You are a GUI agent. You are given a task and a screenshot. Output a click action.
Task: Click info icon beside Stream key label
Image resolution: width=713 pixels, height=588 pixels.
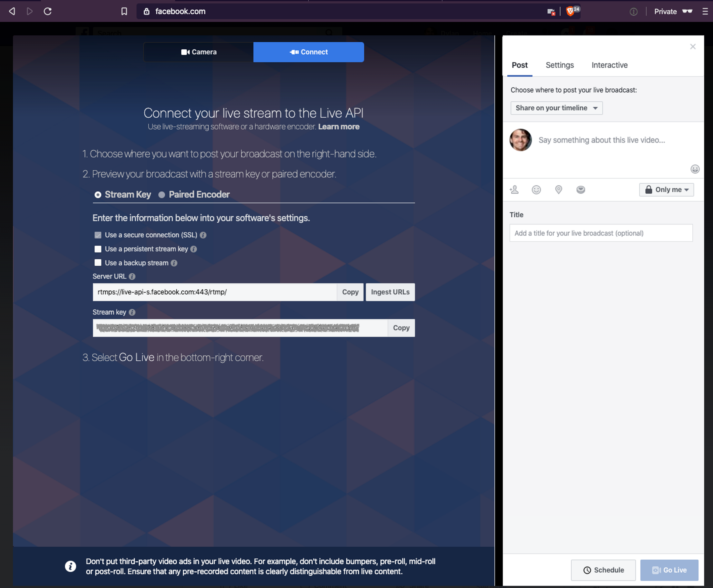click(132, 312)
